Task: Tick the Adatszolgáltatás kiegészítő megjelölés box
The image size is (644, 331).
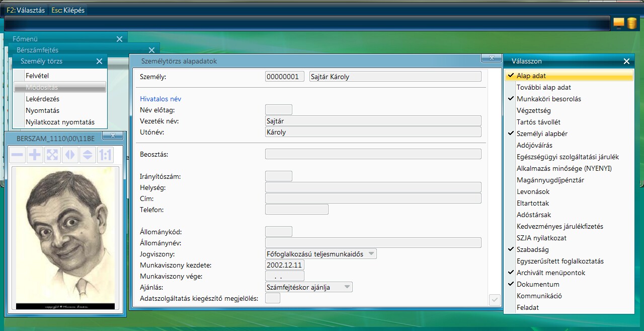Action: click(273, 298)
